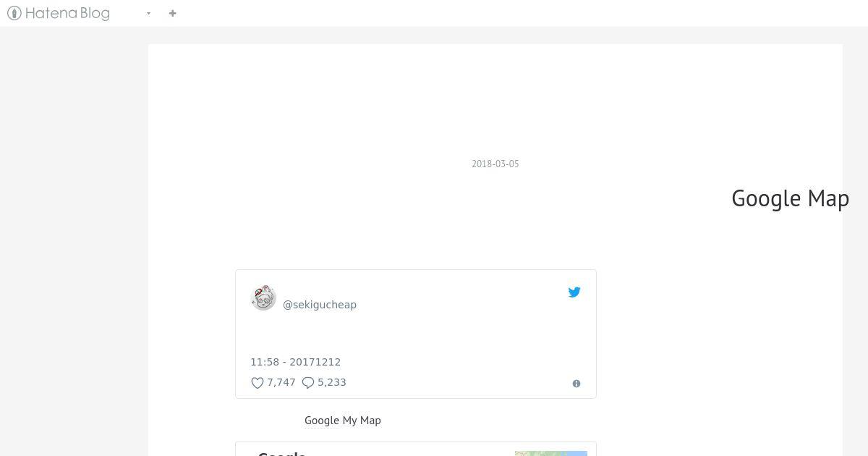
Task: Open the @sekigucheap Twitter handle
Action: [319, 305]
